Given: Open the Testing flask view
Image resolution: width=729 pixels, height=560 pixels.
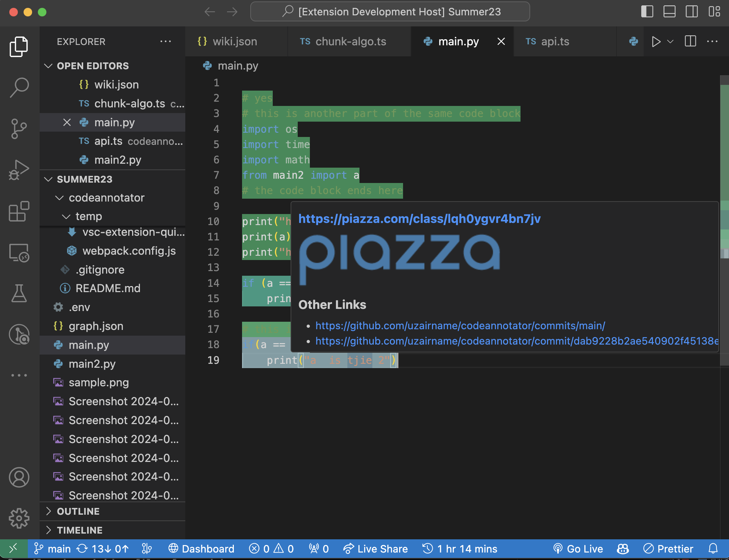Looking at the screenshot, I should click(19, 294).
